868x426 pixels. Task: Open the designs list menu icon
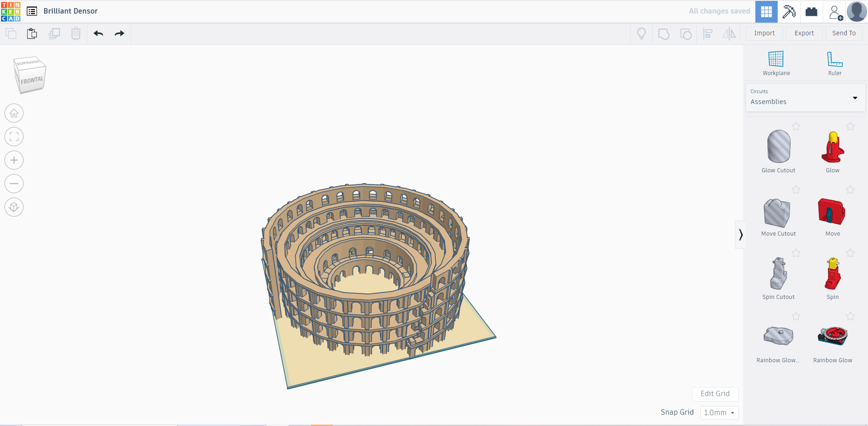point(32,11)
